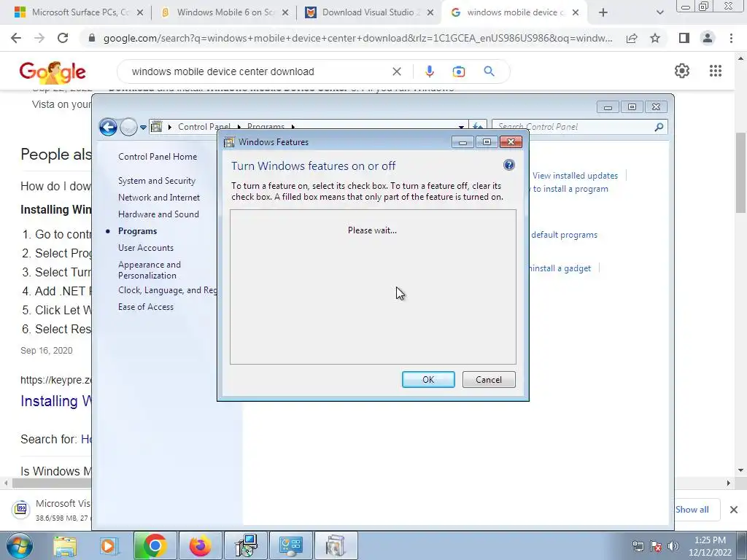
Task: Open Windows Features taskbar icon
Action: (336, 545)
